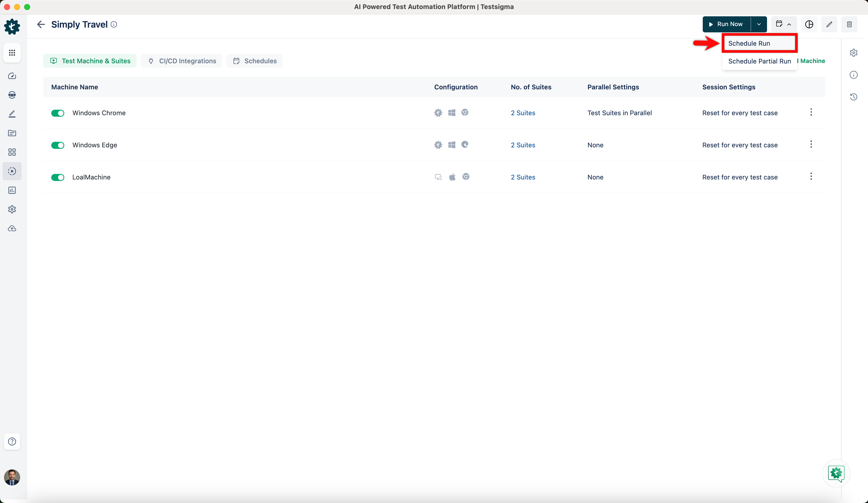
Task: Click the Run Now button
Action: pyautogui.click(x=726, y=24)
